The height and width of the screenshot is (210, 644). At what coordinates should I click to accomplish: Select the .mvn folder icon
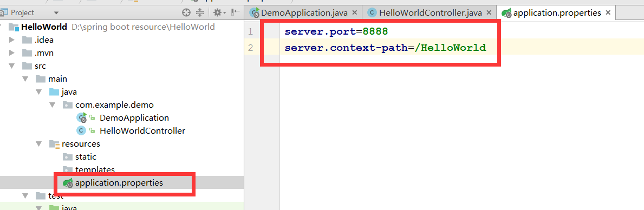pyautogui.click(x=27, y=54)
